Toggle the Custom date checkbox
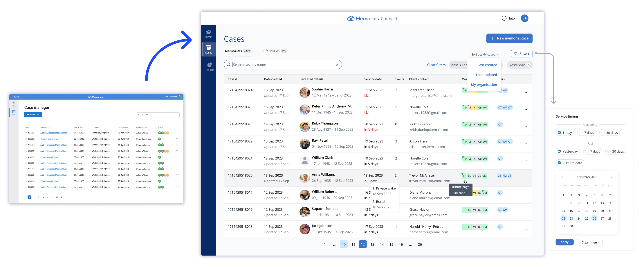The height and width of the screenshot is (267, 644). click(559, 163)
